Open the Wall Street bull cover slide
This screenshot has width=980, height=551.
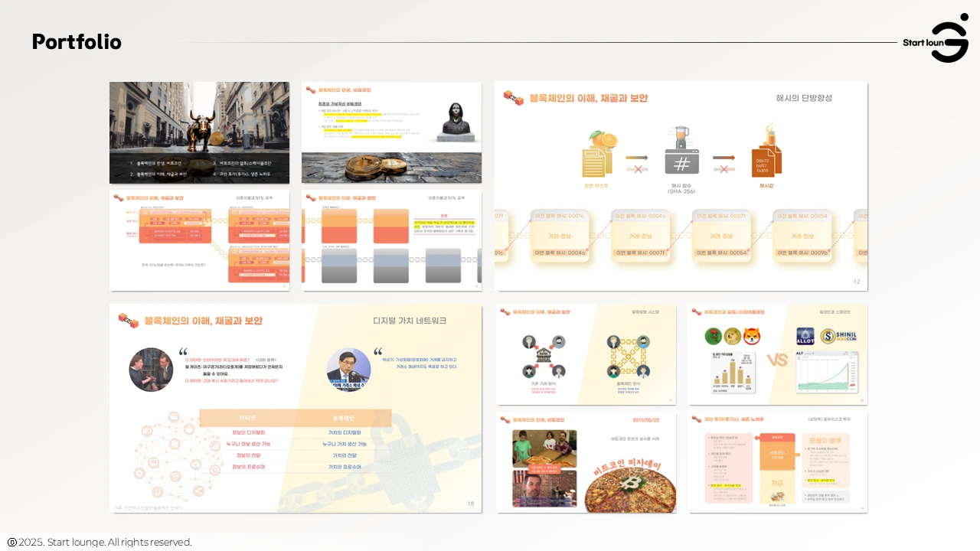(x=199, y=132)
